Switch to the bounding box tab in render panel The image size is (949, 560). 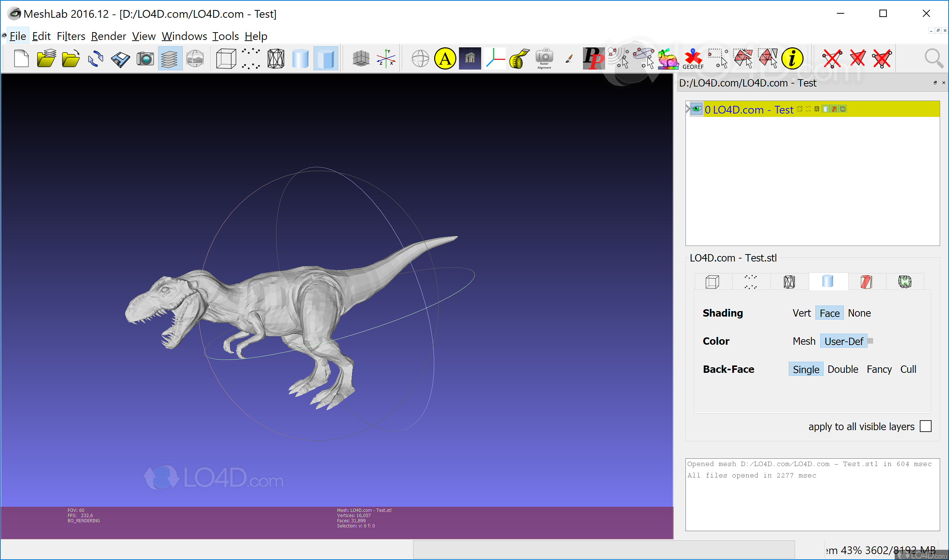tap(712, 281)
